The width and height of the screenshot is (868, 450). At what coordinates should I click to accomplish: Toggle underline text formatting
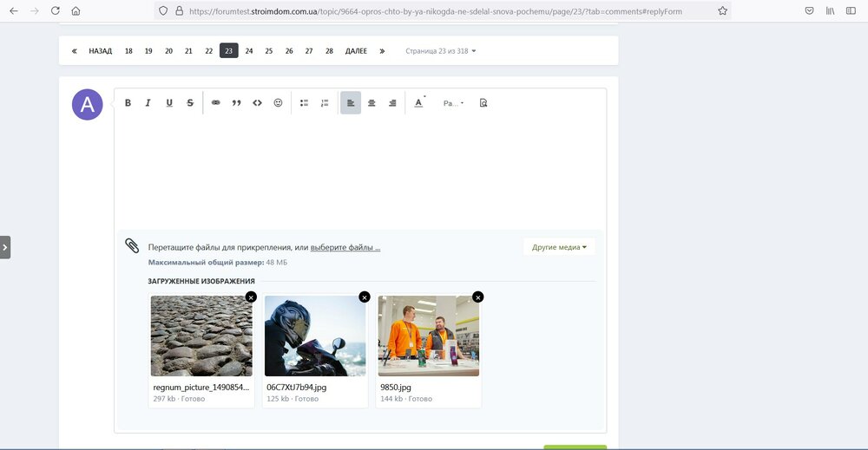pos(169,103)
